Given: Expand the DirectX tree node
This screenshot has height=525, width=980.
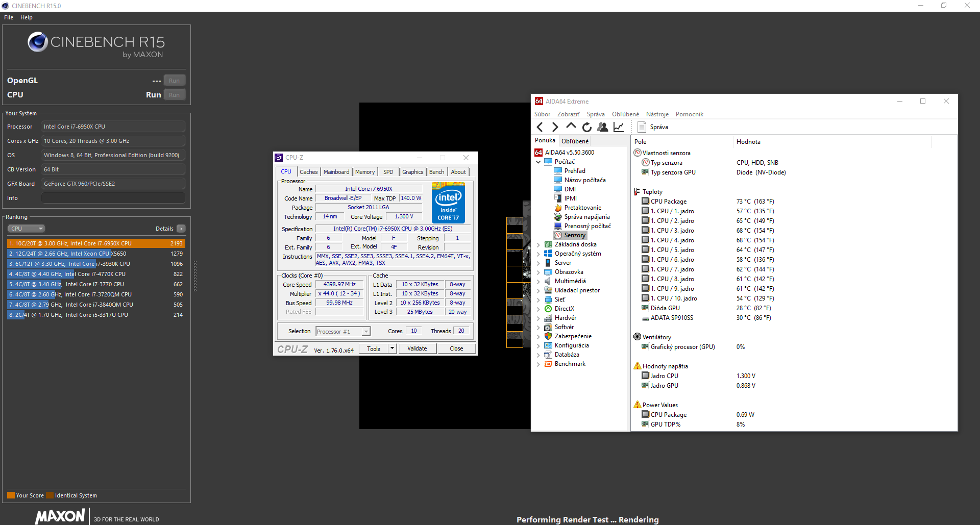Looking at the screenshot, I should coord(538,309).
